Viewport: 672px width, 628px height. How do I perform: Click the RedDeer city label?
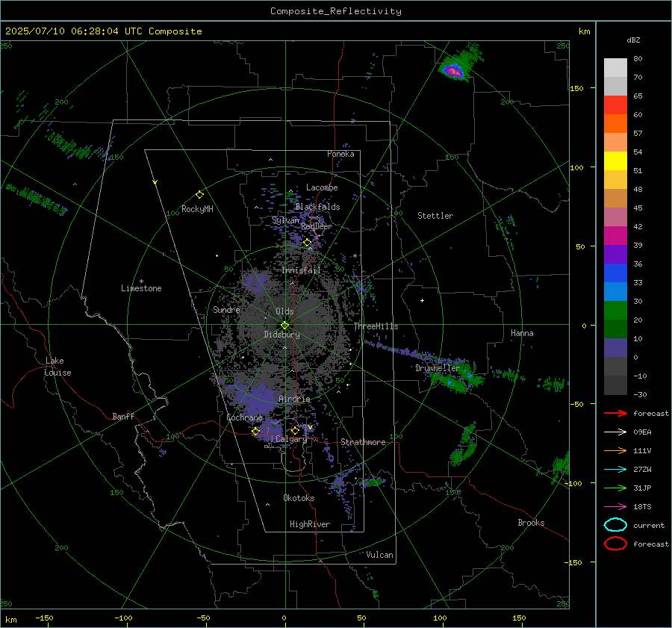pyautogui.click(x=317, y=226)
